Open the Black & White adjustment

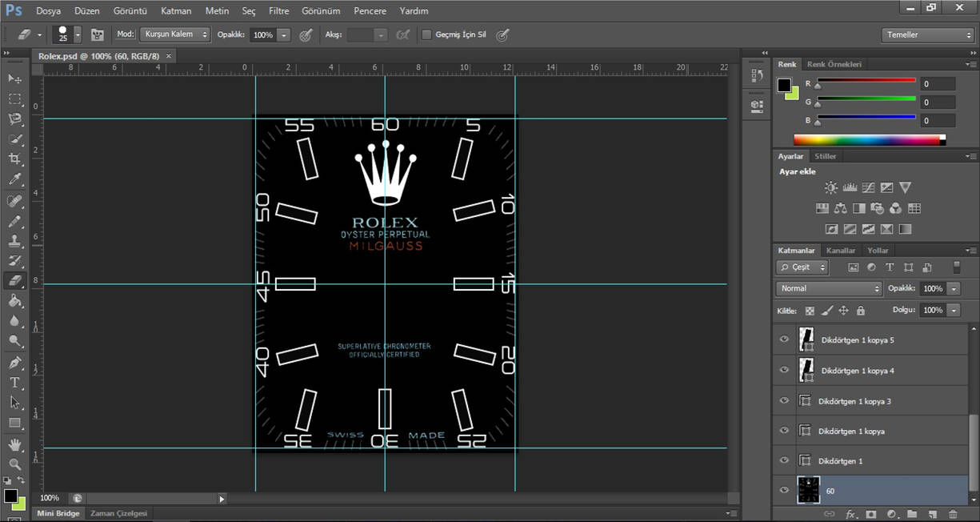(858, 207)
